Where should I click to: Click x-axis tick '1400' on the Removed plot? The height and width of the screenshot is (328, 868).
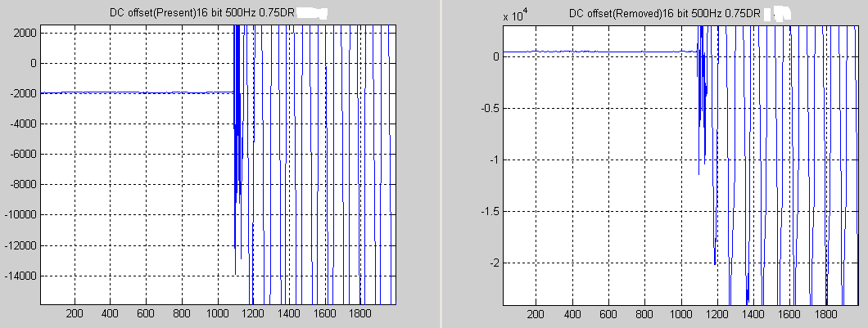(x=754, y=313)
